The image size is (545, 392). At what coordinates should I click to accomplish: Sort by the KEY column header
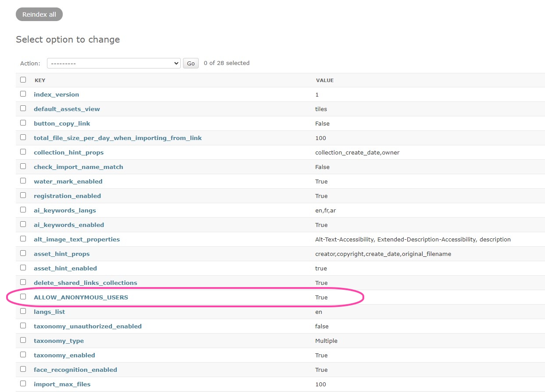coord(40,80)
